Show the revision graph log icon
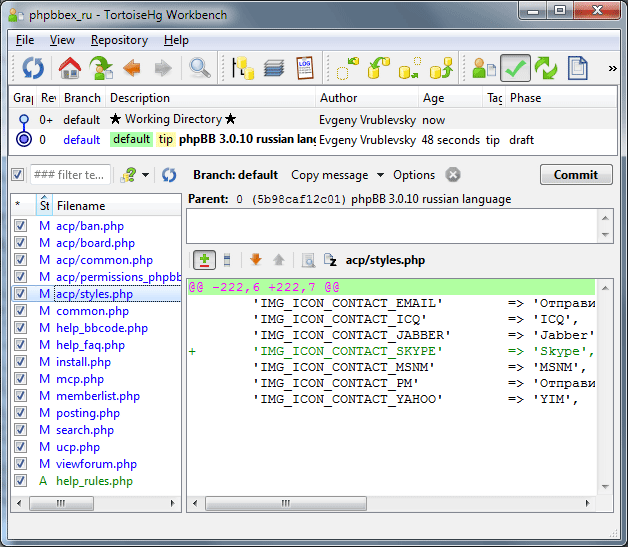628x547 pixels. [x=243, y=68]
